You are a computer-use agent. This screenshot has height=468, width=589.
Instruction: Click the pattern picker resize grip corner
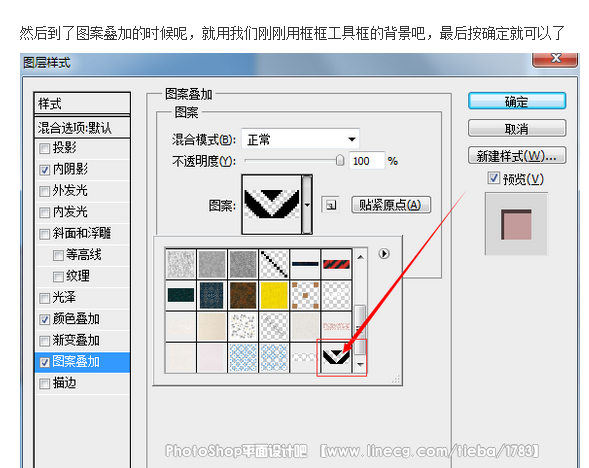396,379
